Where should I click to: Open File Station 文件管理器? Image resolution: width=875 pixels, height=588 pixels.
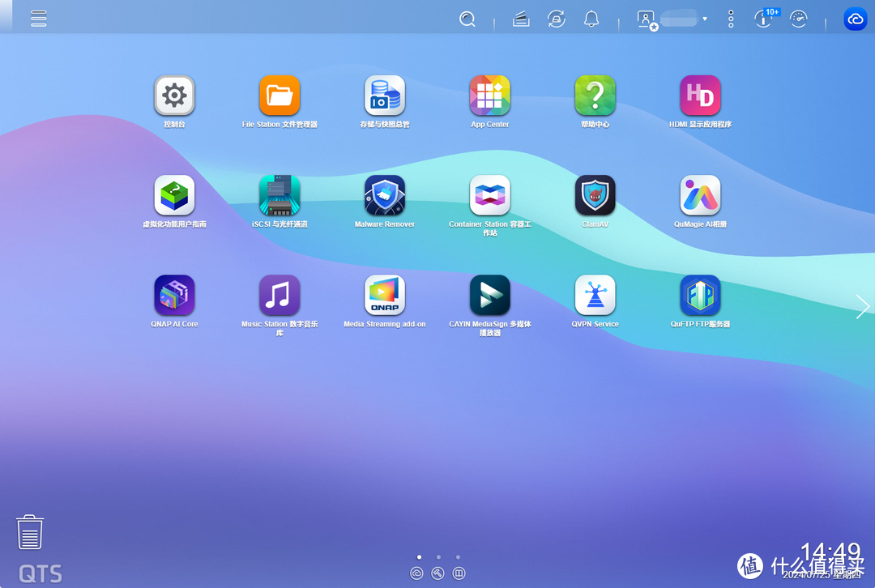coord(280,96)
